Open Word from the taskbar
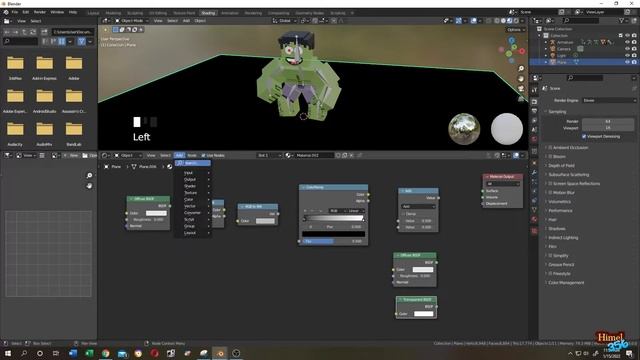 pyautogui.click(x=73, y=353)
